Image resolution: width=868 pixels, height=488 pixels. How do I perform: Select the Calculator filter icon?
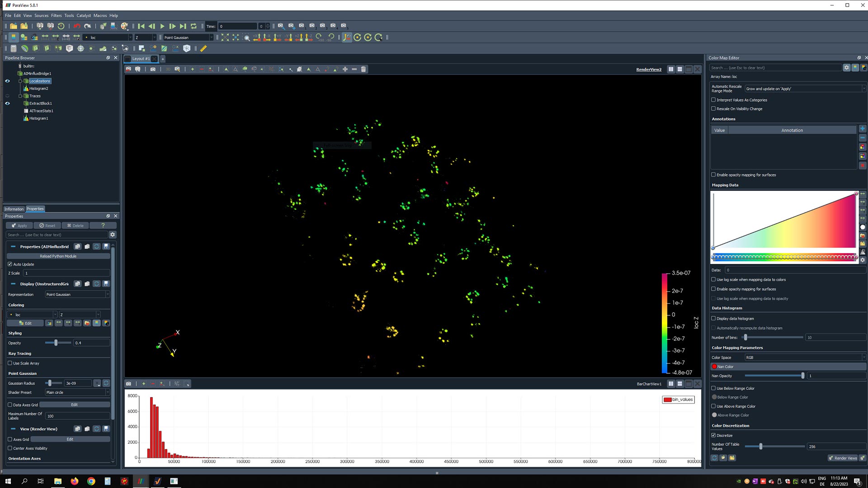click(13, 48)
